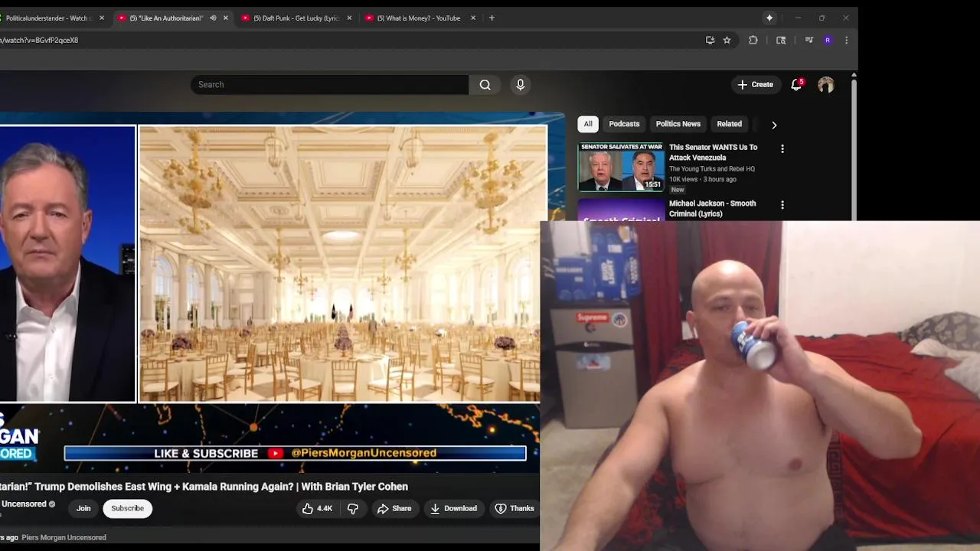Switch to the What is Money? YouTube tab
The height and width of the screenshot is (551, 980).
419,18
